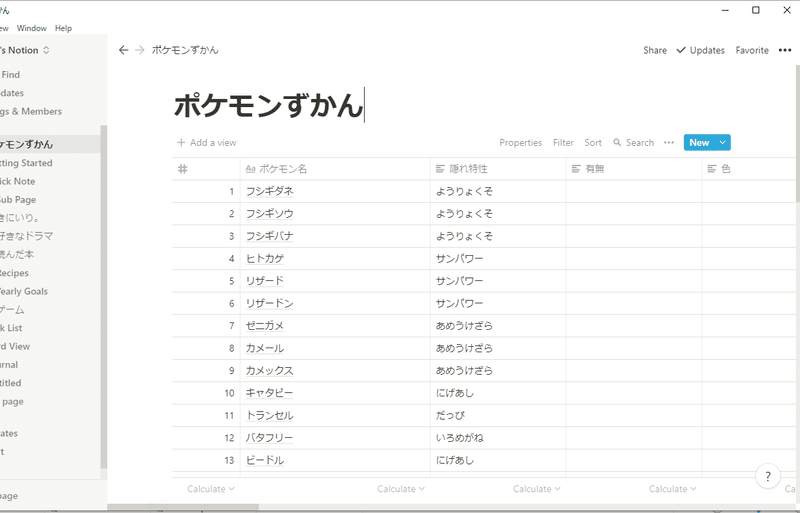Click the page vertical scrollbar on the right
This screenshot has height=513, width=800.
(797, 133)
